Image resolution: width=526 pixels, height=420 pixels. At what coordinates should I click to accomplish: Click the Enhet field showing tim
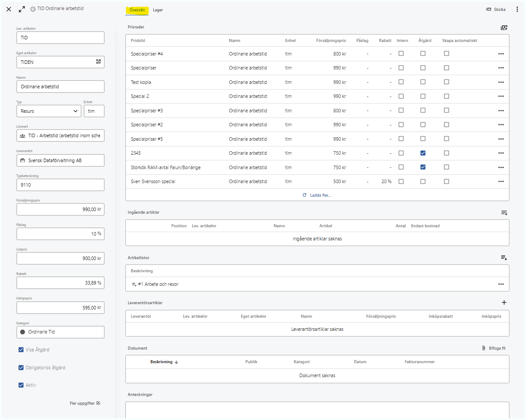pyautogui.click(x=94, y=111)
